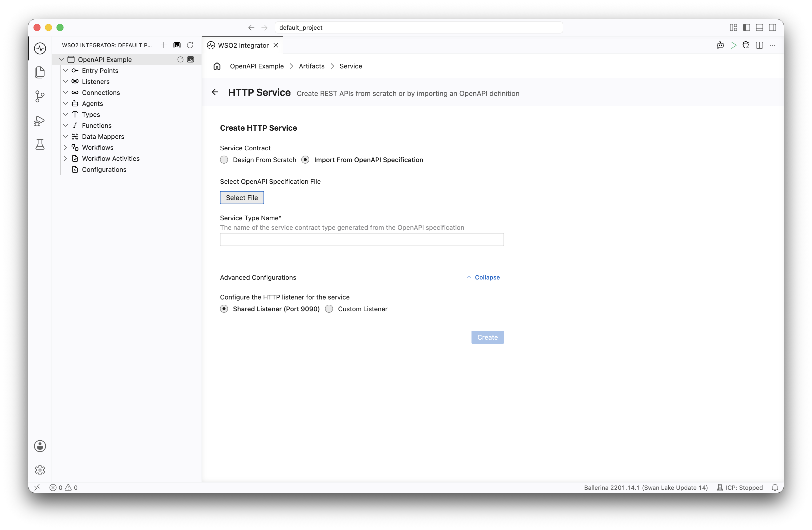Open the chat bot icon in editor toolbar
This screenshot has height=530, width=812.
720,45
